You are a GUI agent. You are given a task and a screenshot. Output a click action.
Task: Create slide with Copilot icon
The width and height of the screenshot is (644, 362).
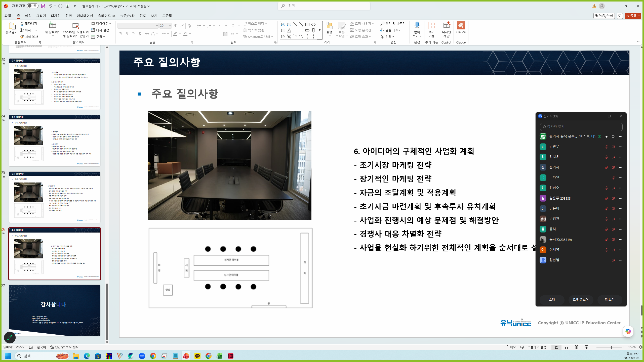click(75, 25)
